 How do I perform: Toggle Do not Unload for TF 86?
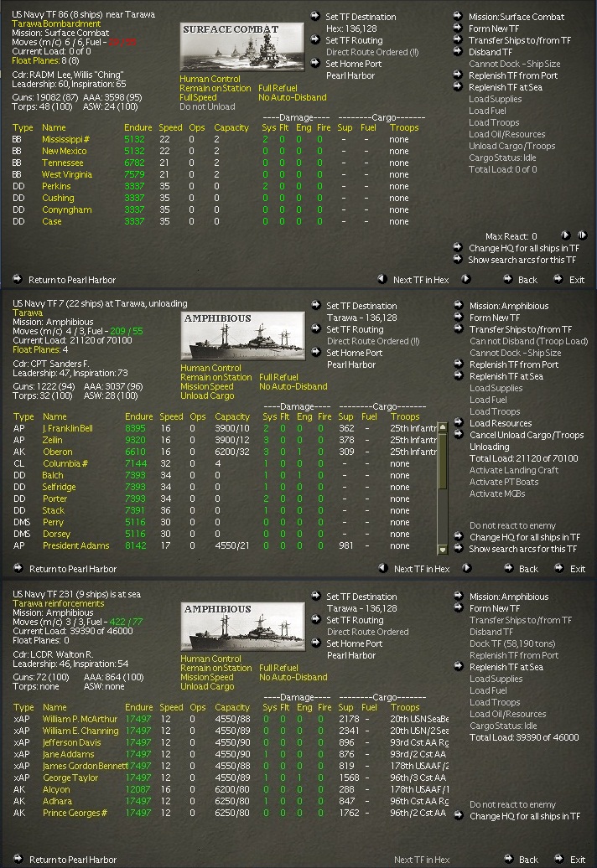(207, 106)
